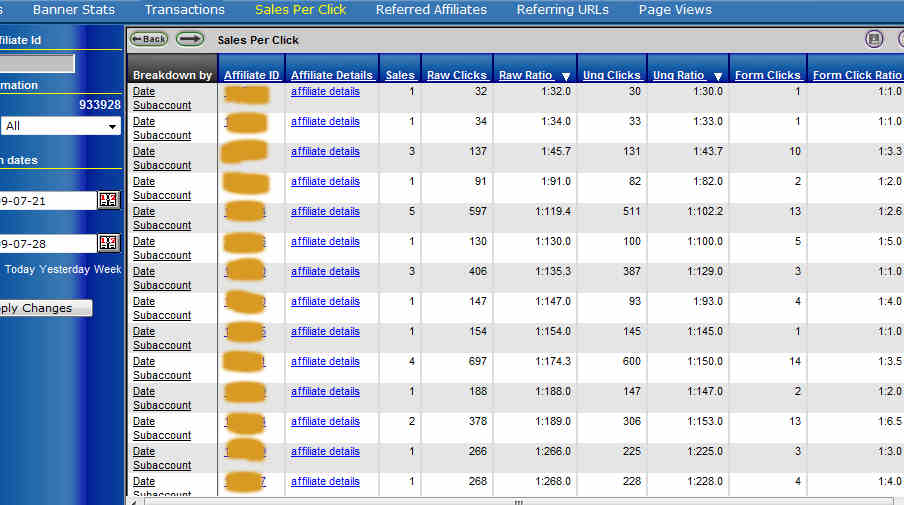Open affiliate details for row with 130 raw clicks
Screen dimensions: 904x505
click(325, 241)
